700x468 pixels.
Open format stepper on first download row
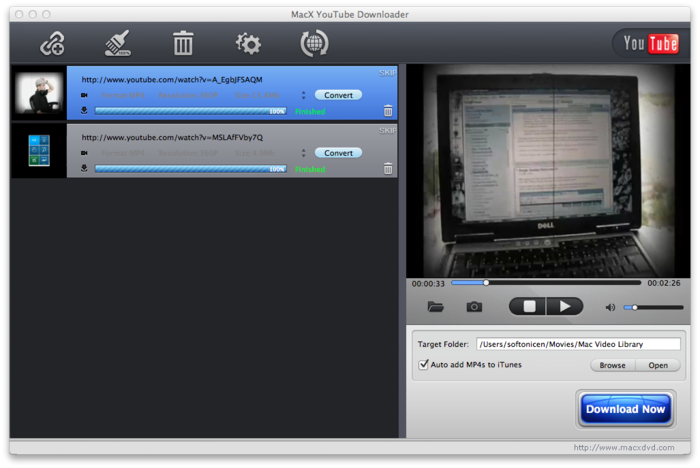point(303,95)
